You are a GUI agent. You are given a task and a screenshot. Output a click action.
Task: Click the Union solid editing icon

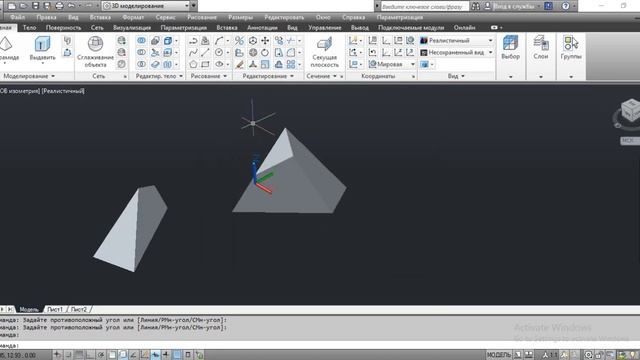click(x=141, y=40)
